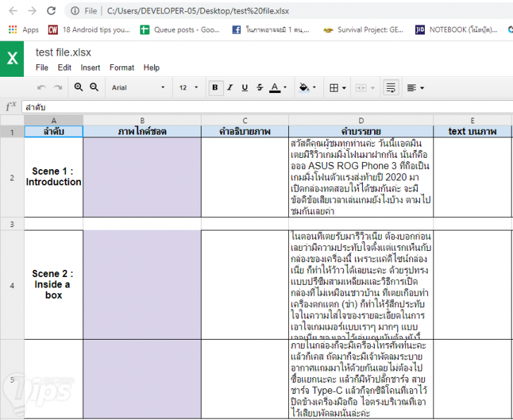Expand the fill color dropdown arrow
Viewport: 513px width, 420px height.
click(314, 87)
